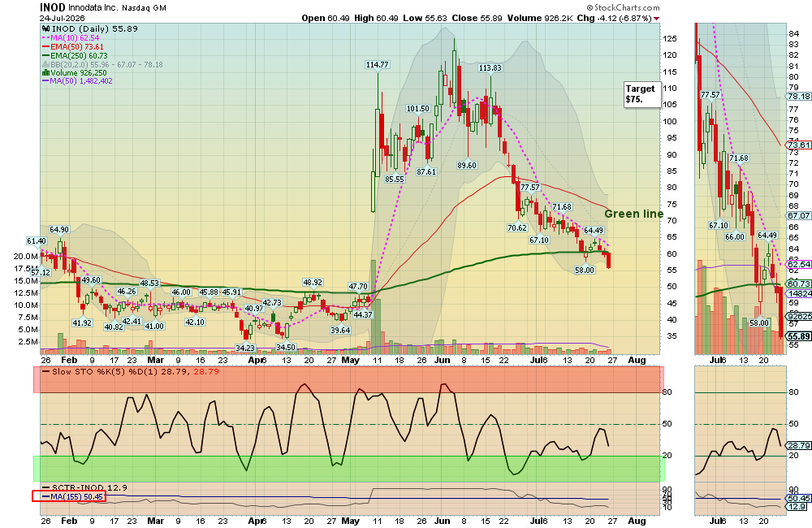Click the 114.77 peak price label

(377, 65)
